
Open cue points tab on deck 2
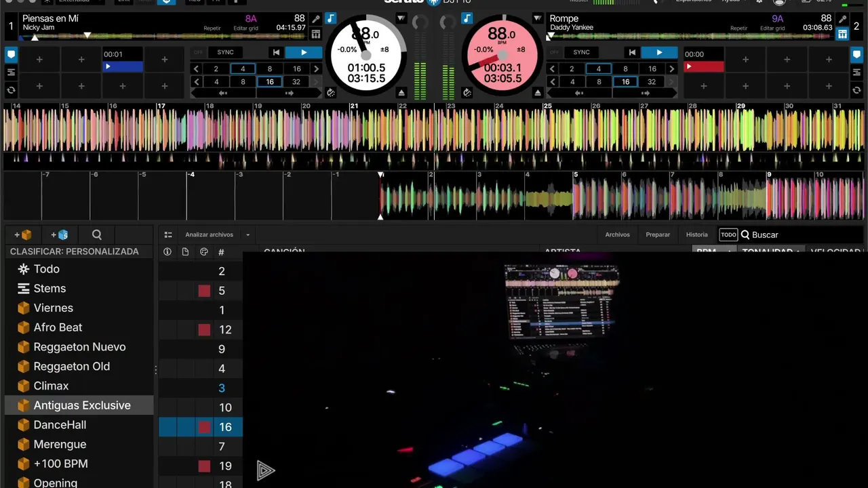coord(856,54)
